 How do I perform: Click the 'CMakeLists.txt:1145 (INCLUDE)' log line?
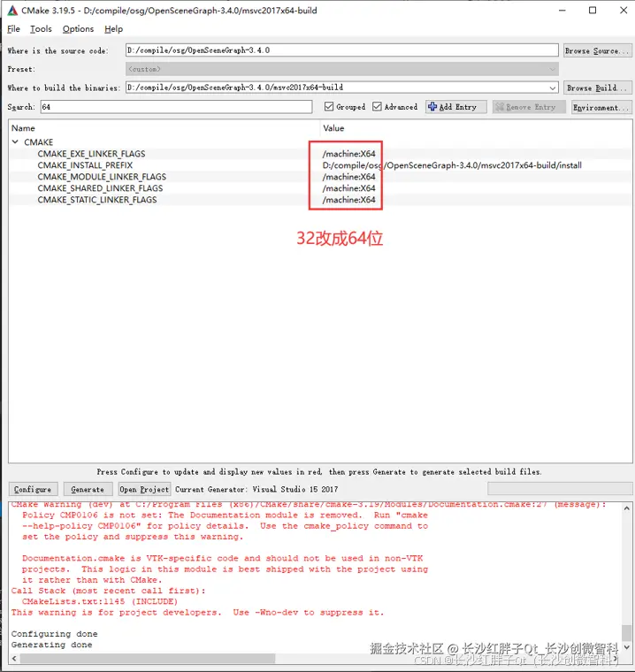(99, 601)
